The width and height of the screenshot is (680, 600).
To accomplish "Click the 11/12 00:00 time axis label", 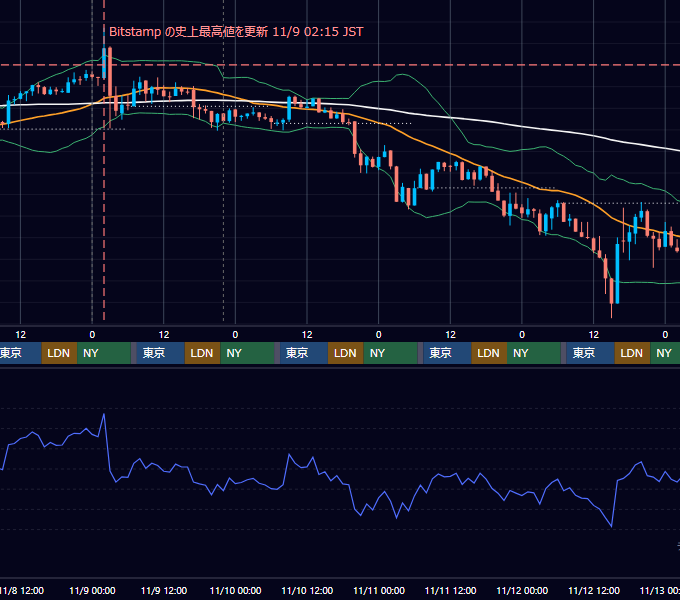I will point(522,590).
